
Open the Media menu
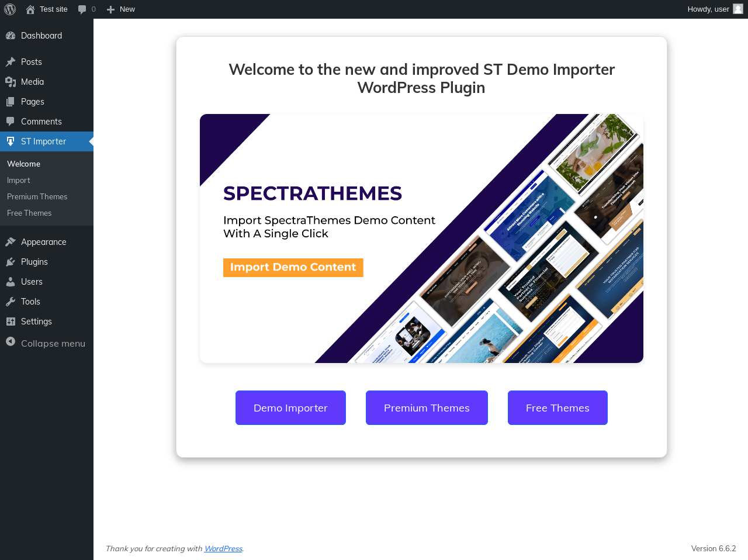(47, 82)
